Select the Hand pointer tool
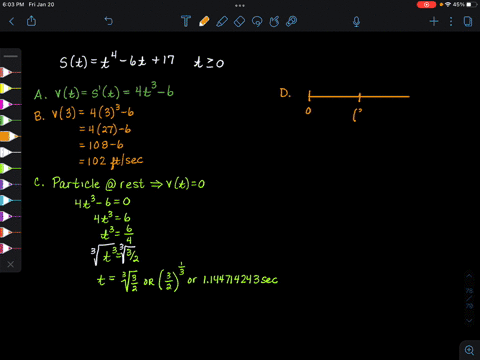The height and width of the screenshot is (360, 480). [x=274, y=22]
